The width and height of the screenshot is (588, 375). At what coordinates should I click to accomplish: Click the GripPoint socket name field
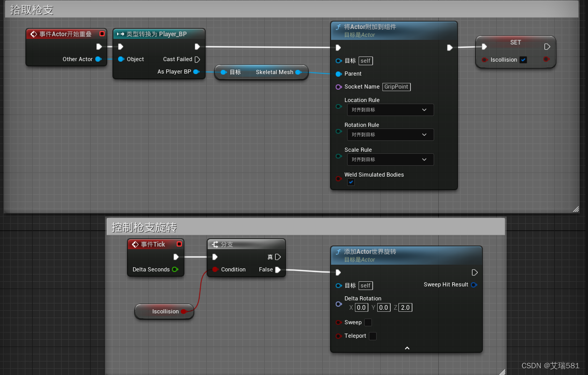[396, 87]
